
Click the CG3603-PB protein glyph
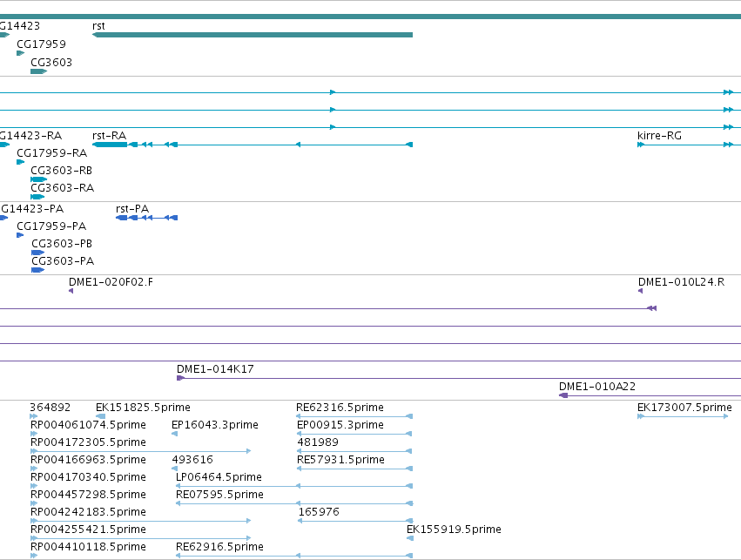tap(37, 253)
